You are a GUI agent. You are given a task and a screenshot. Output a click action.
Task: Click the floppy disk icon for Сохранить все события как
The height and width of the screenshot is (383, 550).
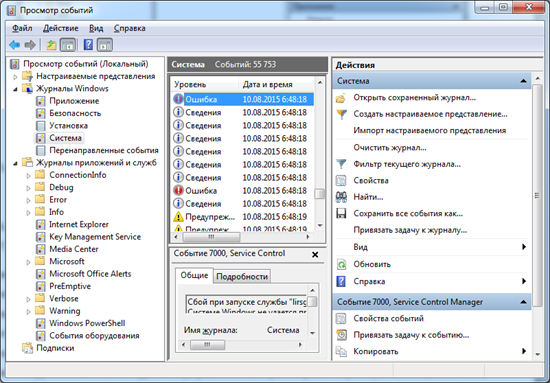(341, 214)
